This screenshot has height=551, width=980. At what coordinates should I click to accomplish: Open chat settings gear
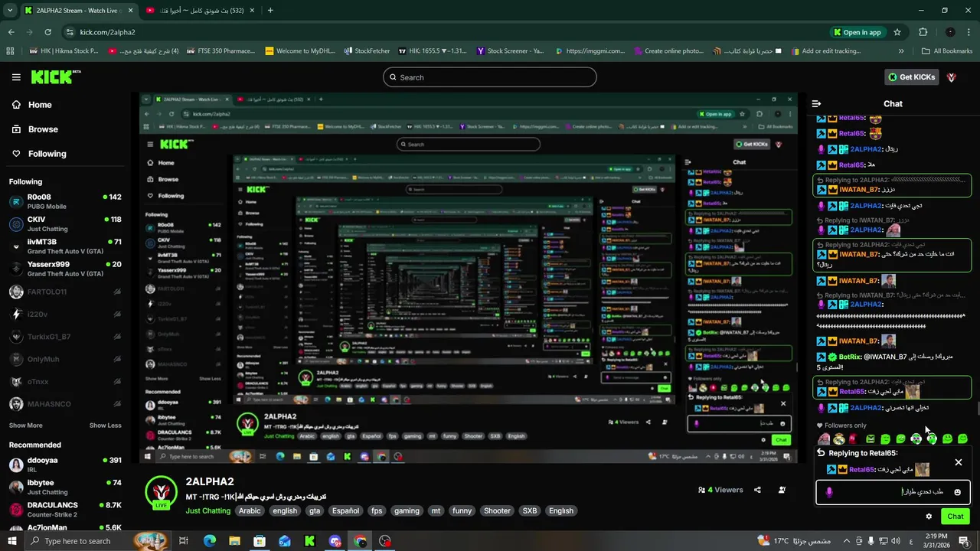pos(929,517)
